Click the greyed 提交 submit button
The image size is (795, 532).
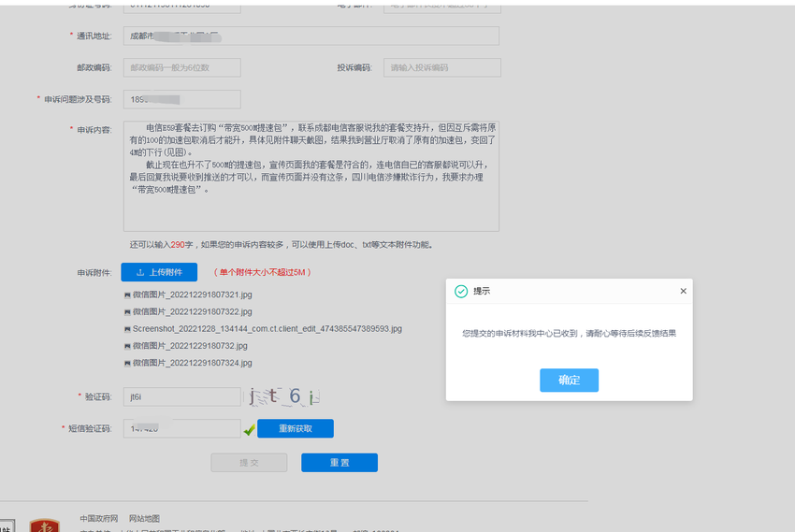(249, 463)
